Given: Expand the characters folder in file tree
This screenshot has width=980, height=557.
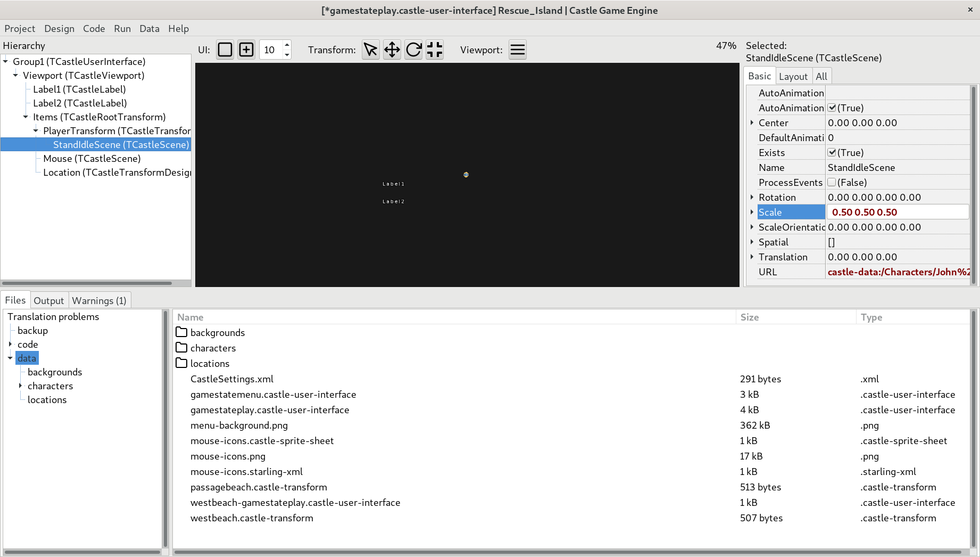Looking at the screenshot, I should (x=20, y=386).
